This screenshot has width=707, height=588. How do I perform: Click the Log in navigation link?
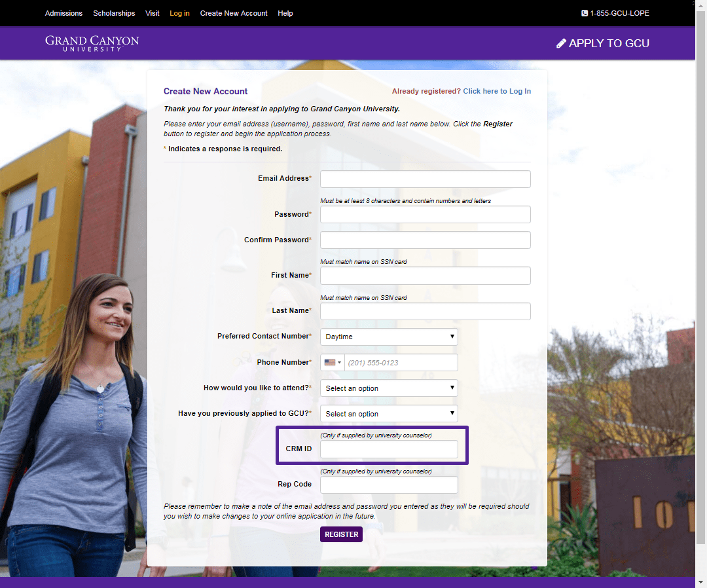point(179,13)
